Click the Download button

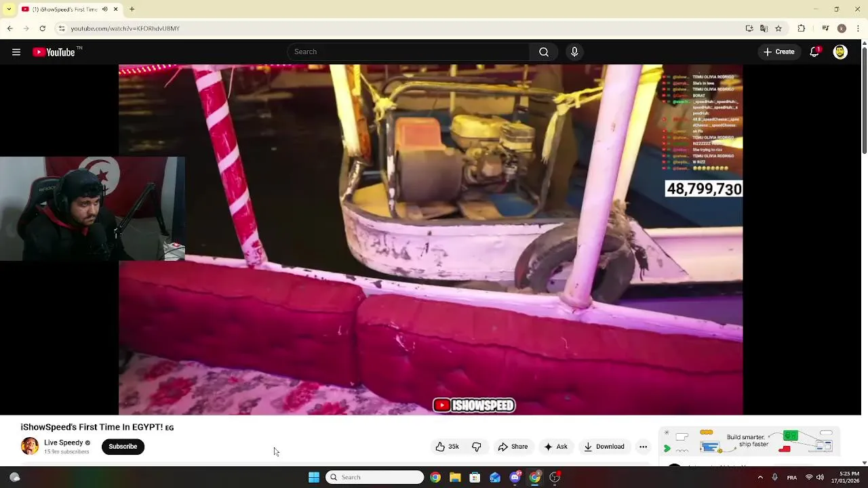(604, 447)
